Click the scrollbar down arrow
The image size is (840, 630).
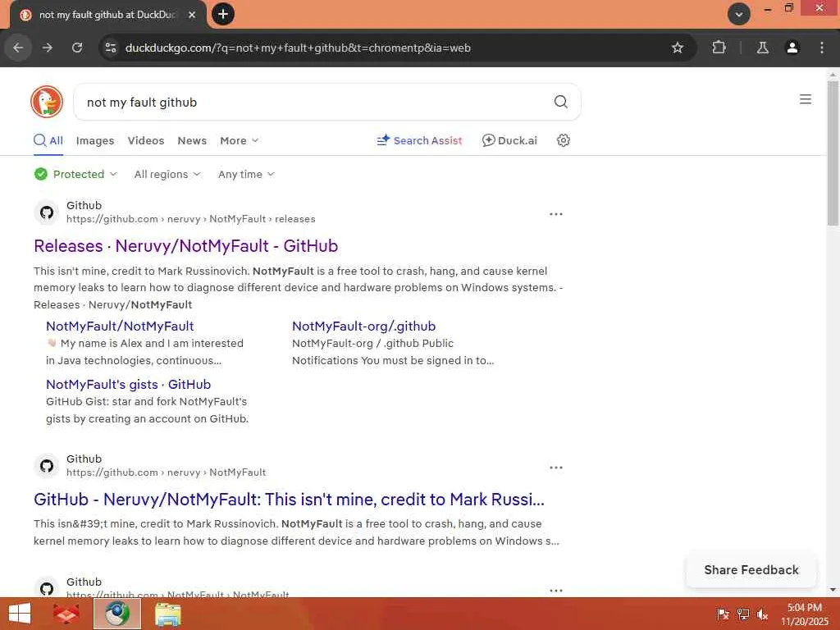pyautogui.click(x=833, y=590)
